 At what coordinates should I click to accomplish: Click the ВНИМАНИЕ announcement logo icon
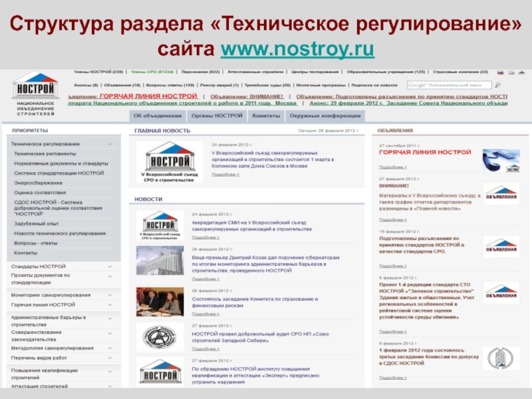(501, 194)
